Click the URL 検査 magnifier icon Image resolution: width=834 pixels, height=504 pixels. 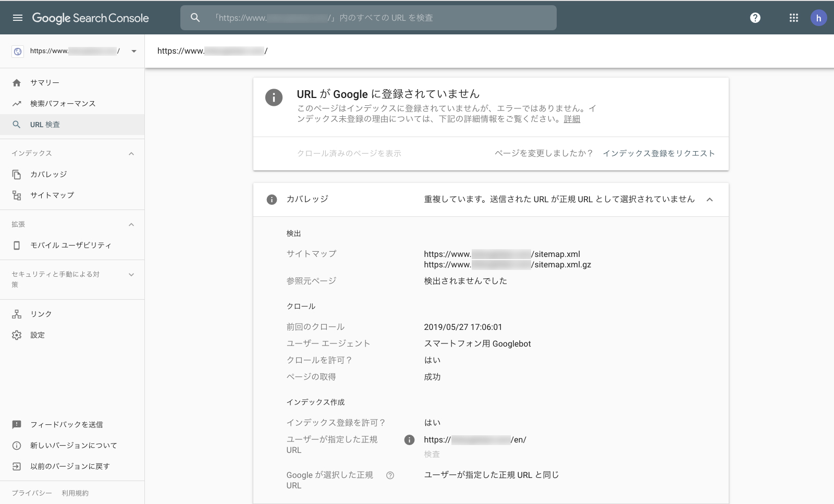[x=17, y=125]
